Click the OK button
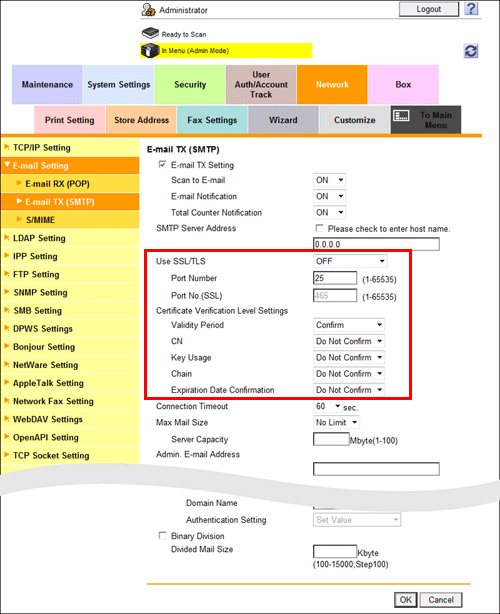This screenshot has height=614, width=500. pyautogui.click(x=406, y=600)
